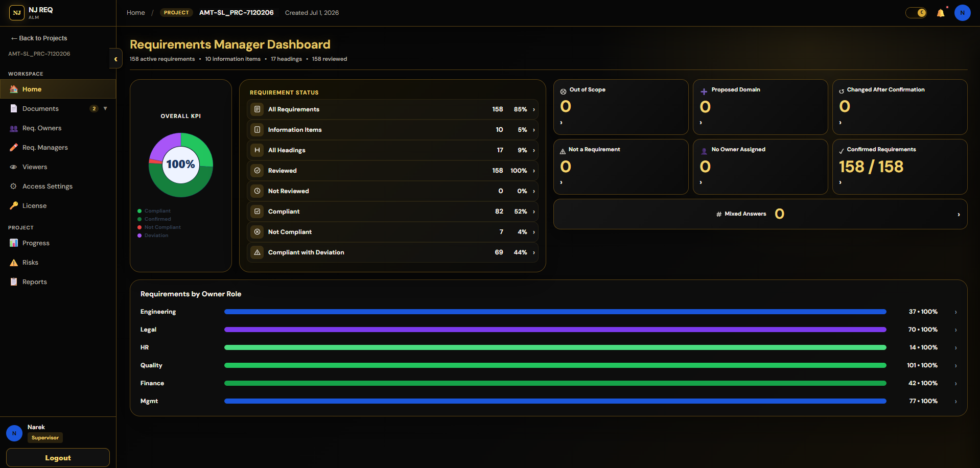Click the Documents page icon
Image resolution: width=980 pixels, height=468 pixels.
(14, 108)
